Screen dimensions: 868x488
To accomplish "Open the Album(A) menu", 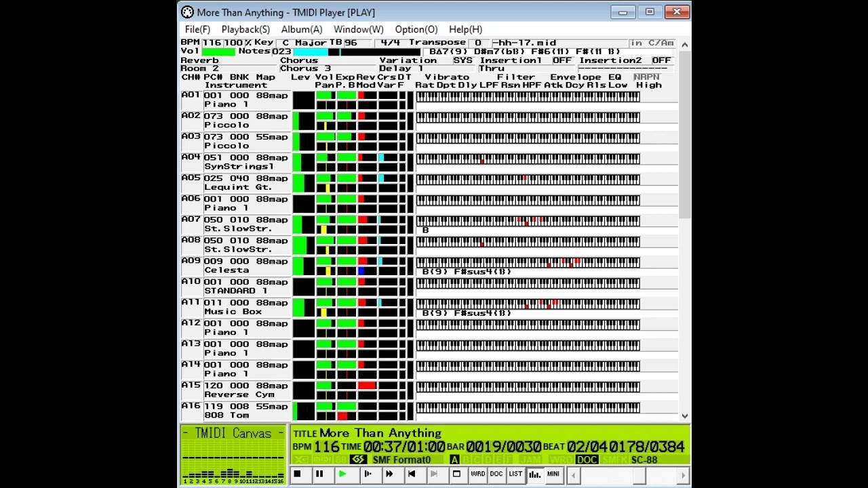I will click(302, 30).
